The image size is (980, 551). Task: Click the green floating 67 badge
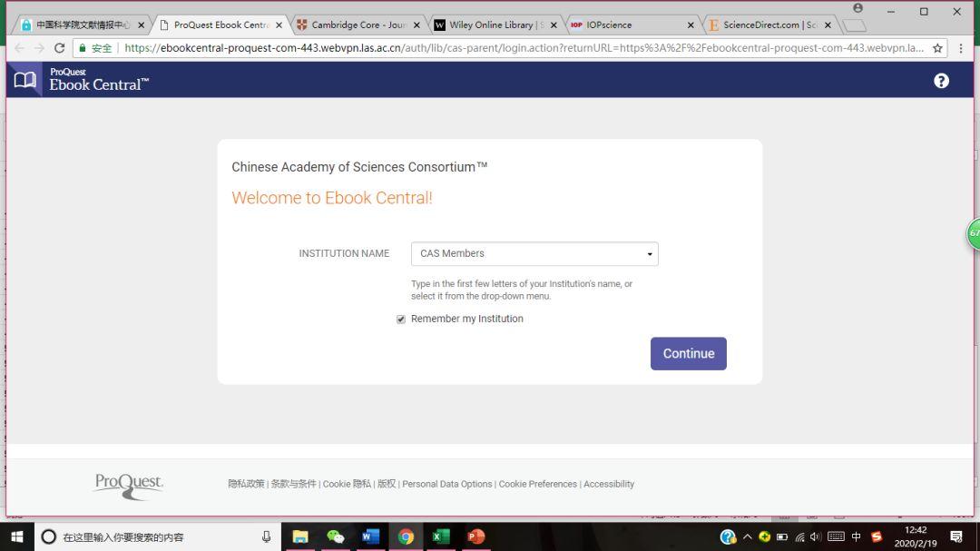973,233
